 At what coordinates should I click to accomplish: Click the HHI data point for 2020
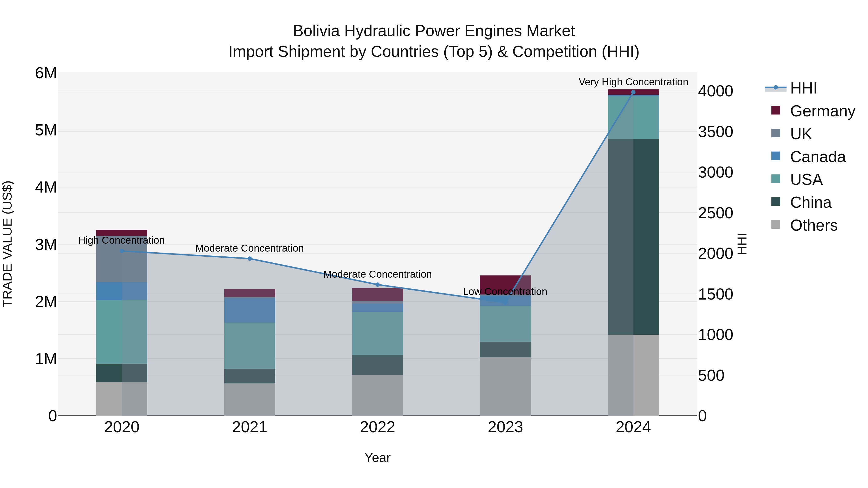[122, 251]
